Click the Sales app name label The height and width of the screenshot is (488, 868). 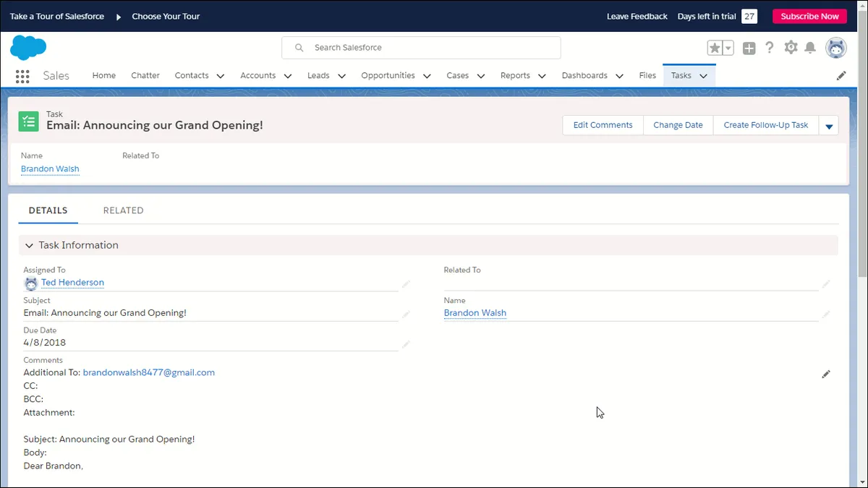coord(56,75)
